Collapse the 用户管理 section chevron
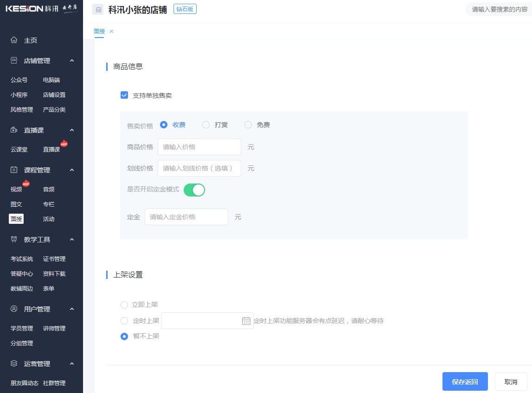The height and width of the screenshot is (393, 532). point(71,309)
